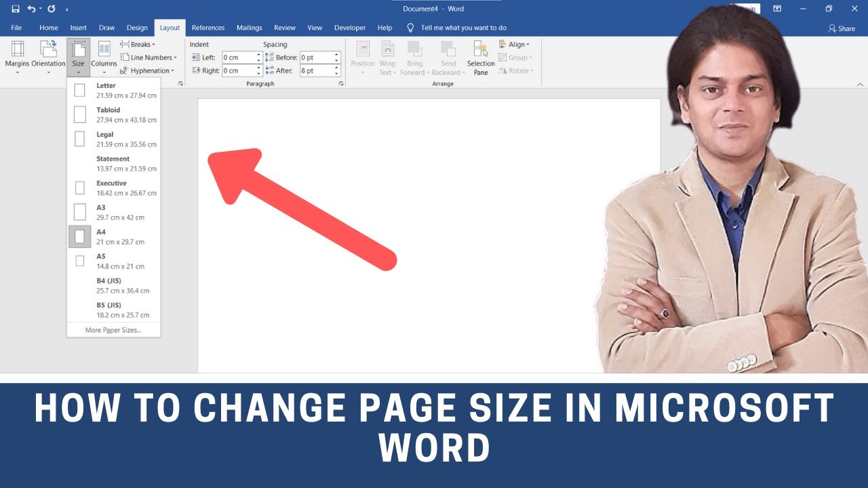Click the Ribbon Display Options icon
The image size is (868, 488).
coord(777,9)
